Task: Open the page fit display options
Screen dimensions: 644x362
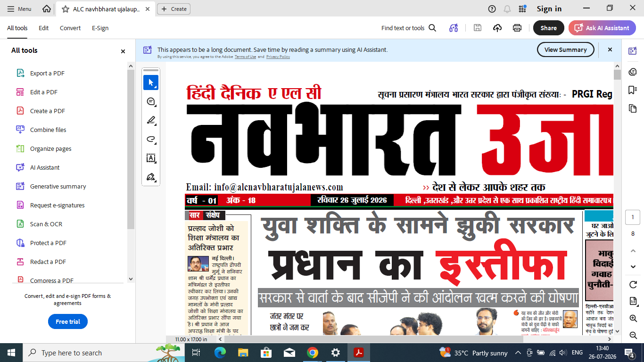Action: pyautogui.click(x=633, y=301)
